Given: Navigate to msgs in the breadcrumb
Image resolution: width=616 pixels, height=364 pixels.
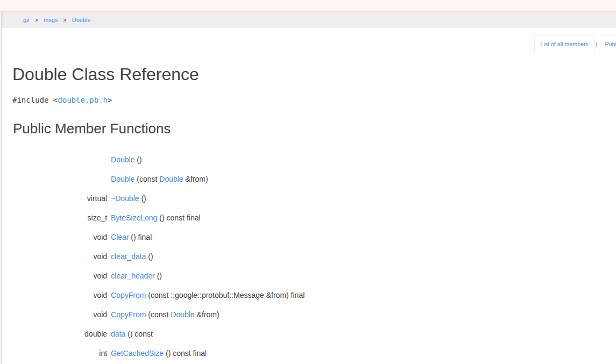Looking at the screenshot, I should point(51,20).
